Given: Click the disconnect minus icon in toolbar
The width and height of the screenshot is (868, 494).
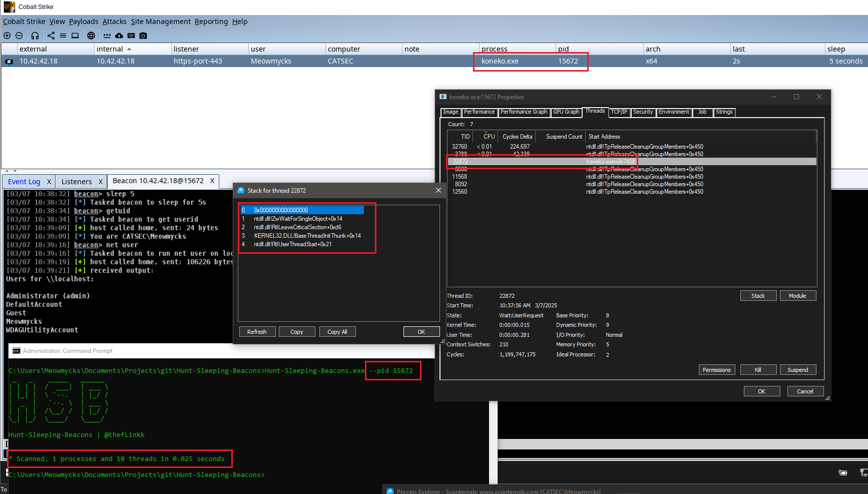Looking at the screenshot, I should [x=19, y=36].
